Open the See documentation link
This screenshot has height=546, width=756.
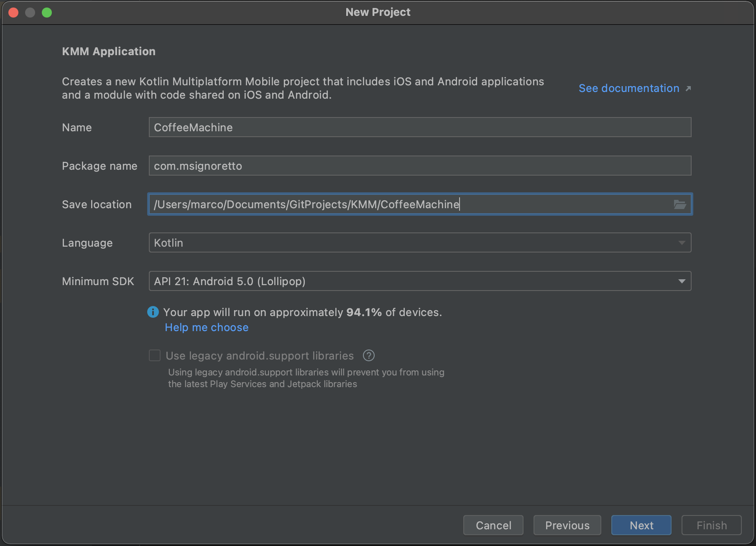click(628, 89)
